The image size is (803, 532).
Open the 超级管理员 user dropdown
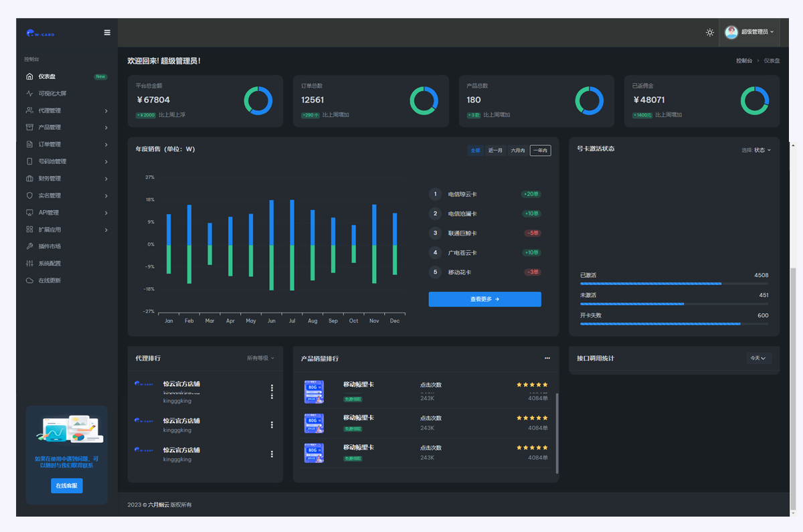click(x=749, y=32)
